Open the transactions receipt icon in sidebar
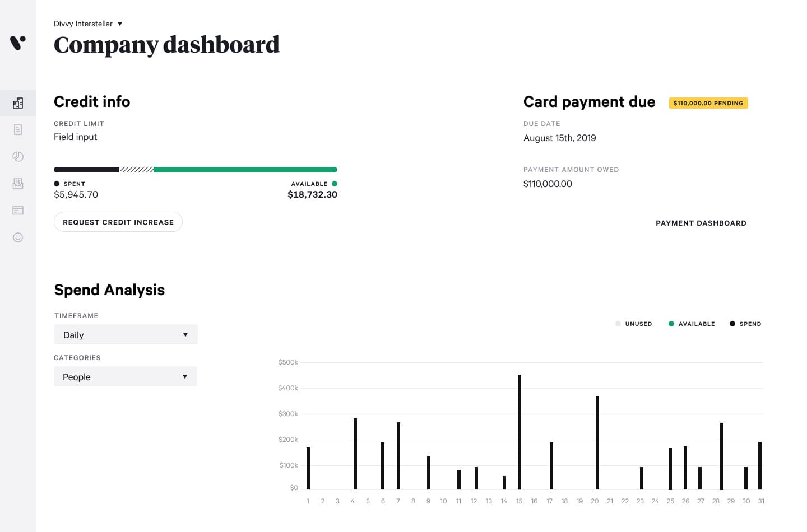Screen dimensions: 807x532 pyautogui.click(x=18, y=130)
